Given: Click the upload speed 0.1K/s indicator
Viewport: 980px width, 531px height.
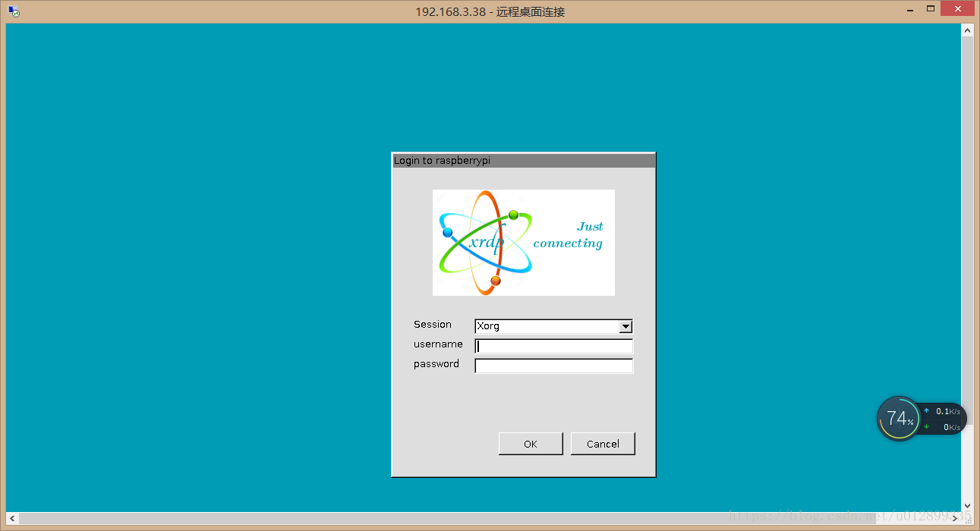Looking at the screenshot, I should click(x=942, y=411).
